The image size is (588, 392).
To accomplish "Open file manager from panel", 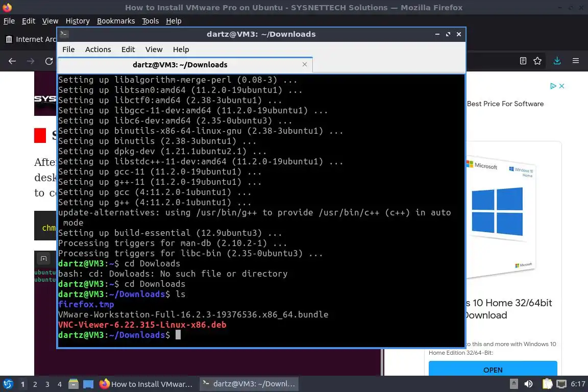I will [73, 384].
